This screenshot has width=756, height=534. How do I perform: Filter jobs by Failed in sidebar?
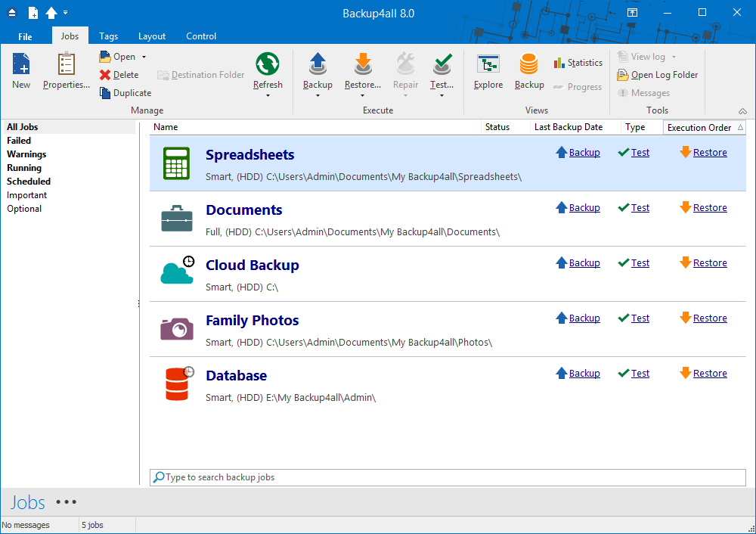[x=19, y=141]
